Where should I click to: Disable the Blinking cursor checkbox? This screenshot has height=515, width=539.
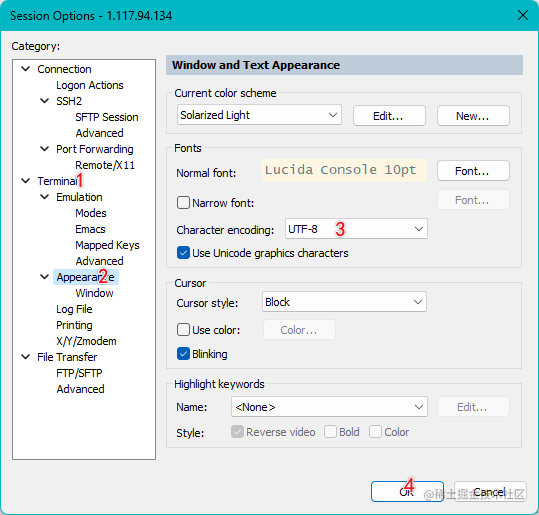tap(183, 354)
